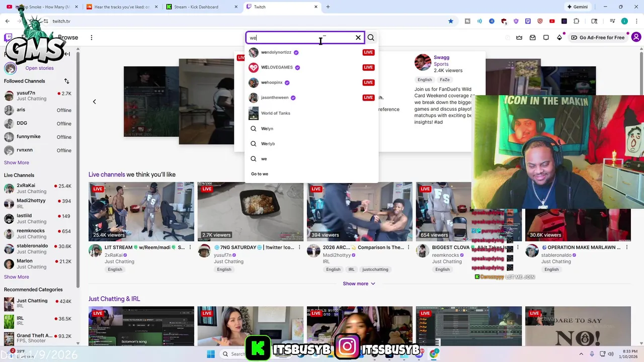This screenshot has height=362, width=644.
Task: Bookmark this page with the star icon
Action: tap(451, 21)
